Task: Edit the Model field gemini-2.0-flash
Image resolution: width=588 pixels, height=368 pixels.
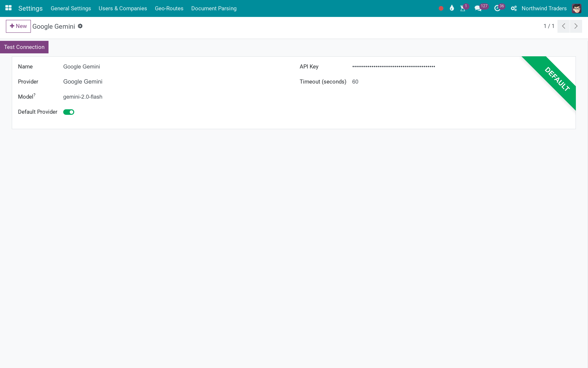Action: (x=83, y=97)
